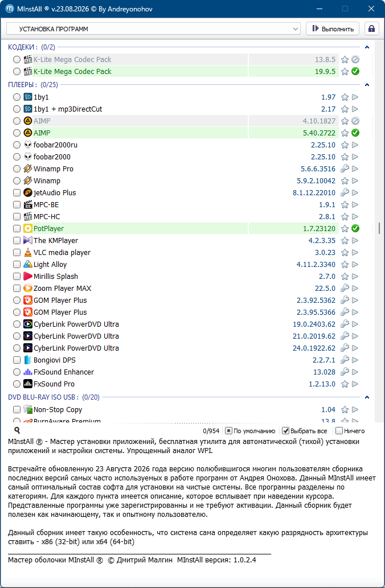The width and height of the screenshot is (385, 588).
Task: Select the CyberLink PowerDVD Ultra 21.0.2019.62 radio
Action: pyautogui.click(x=17, y=336)
